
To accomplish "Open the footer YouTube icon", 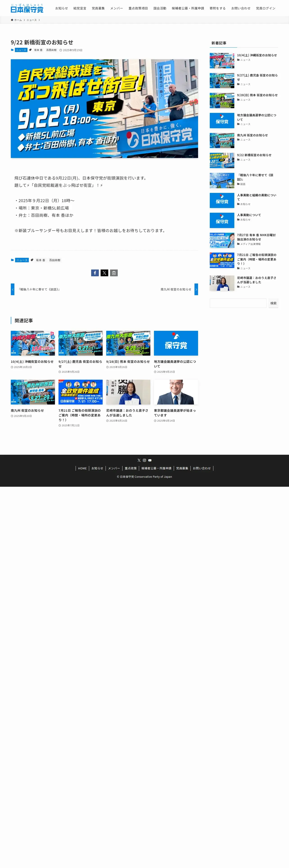I will click(150, 460).
